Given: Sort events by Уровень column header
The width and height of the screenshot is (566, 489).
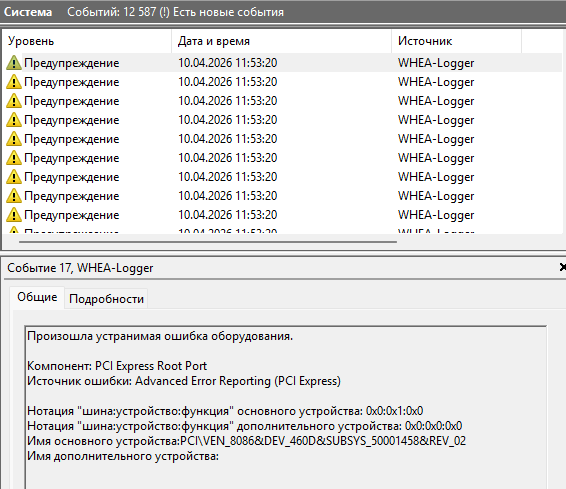Looking at the screenshot, I should [87, 41].
